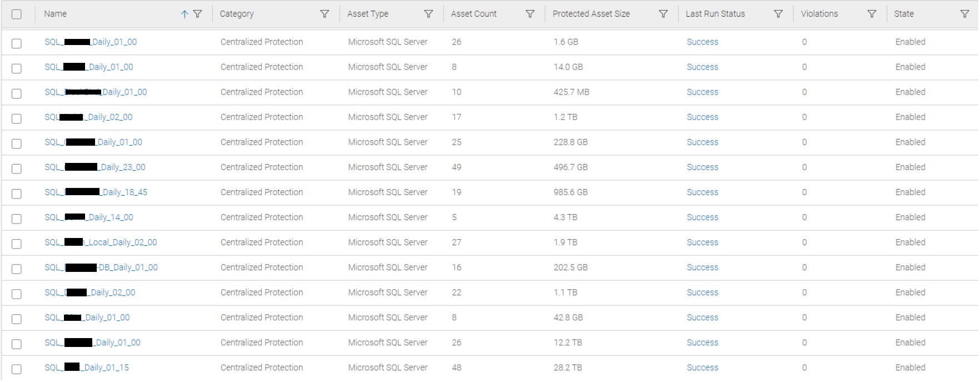Filter the State column
Image resolution: width=980 pixels, height=382 pixels.
(965, 14)
